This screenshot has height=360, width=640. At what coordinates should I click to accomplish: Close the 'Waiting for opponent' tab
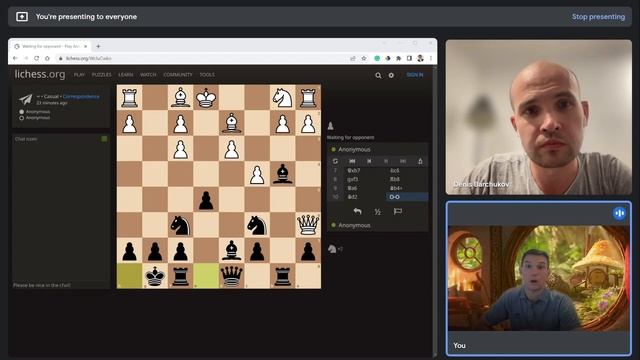(x=85, y=46)
